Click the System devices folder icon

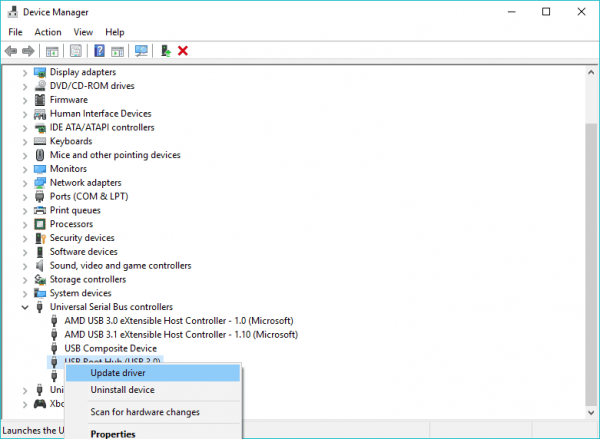tap(40, 294)
